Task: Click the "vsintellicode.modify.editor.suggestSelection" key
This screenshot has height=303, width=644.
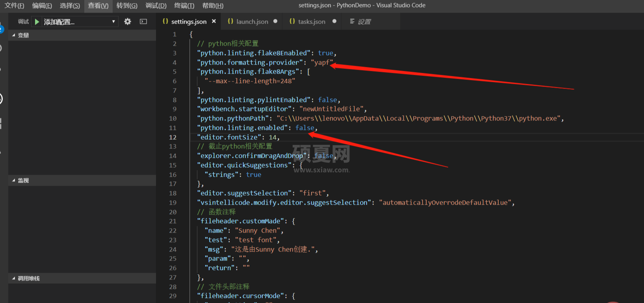Action: coord(284,203)
